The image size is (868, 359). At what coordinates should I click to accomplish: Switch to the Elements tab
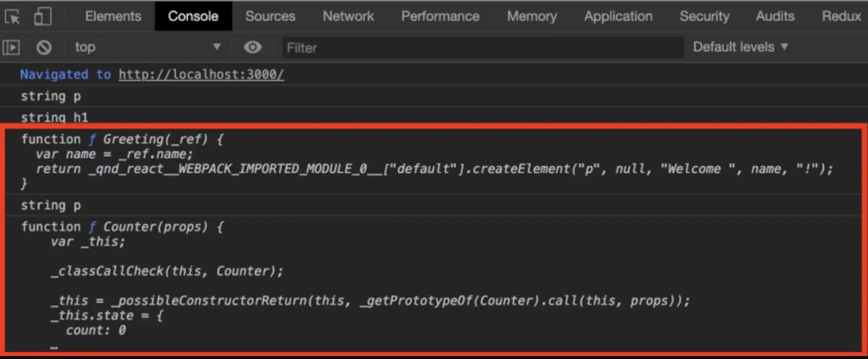tap(113, 16)
